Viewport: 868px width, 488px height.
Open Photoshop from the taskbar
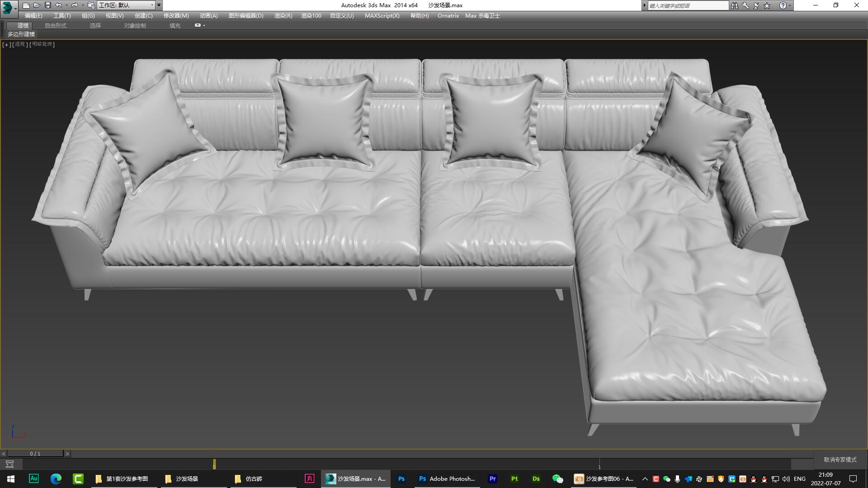coord(401,479)
